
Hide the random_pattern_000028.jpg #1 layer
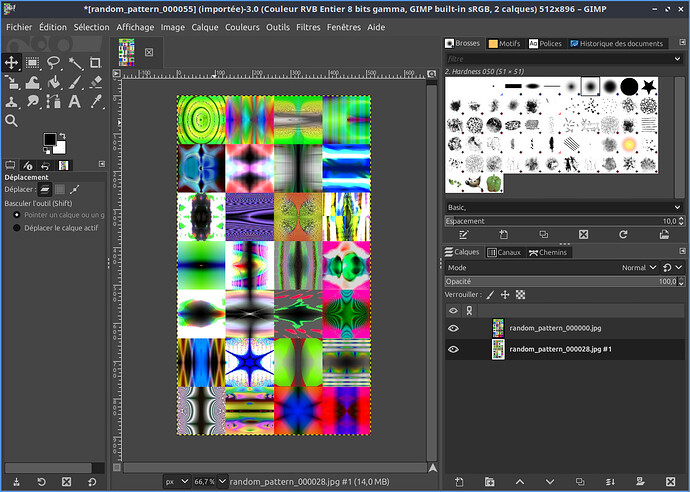[453, 349]
